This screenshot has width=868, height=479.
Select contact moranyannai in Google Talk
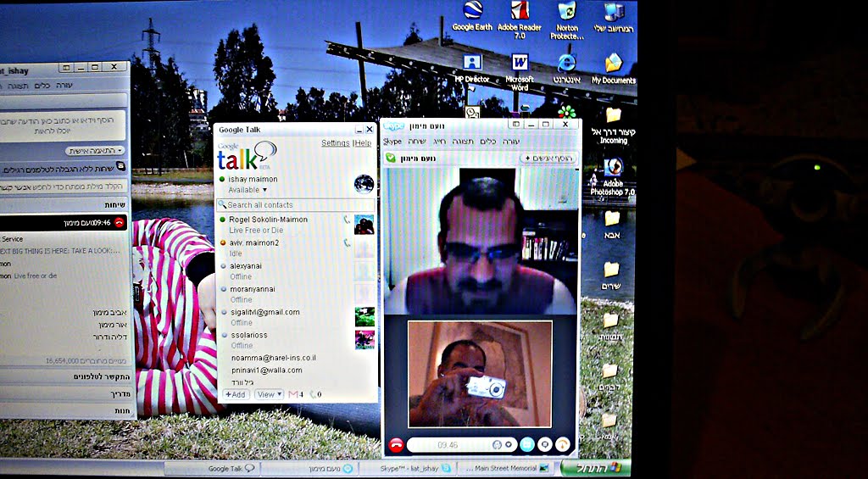(295, 294)
